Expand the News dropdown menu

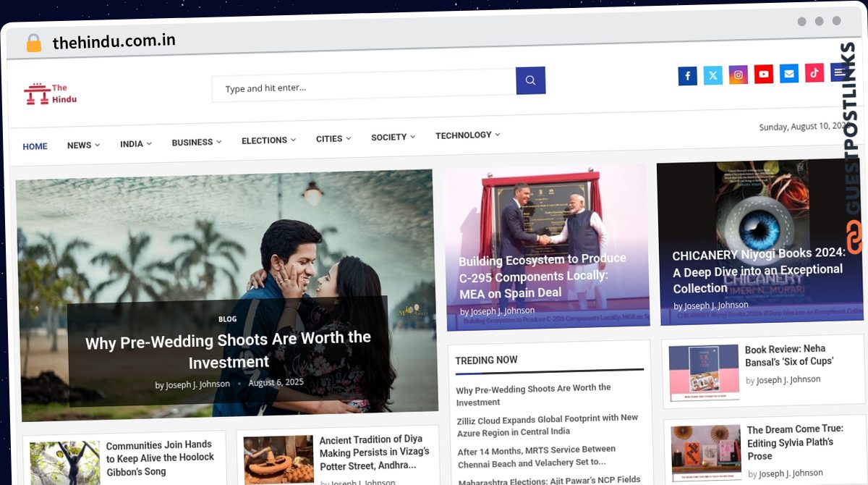point(83,145)
